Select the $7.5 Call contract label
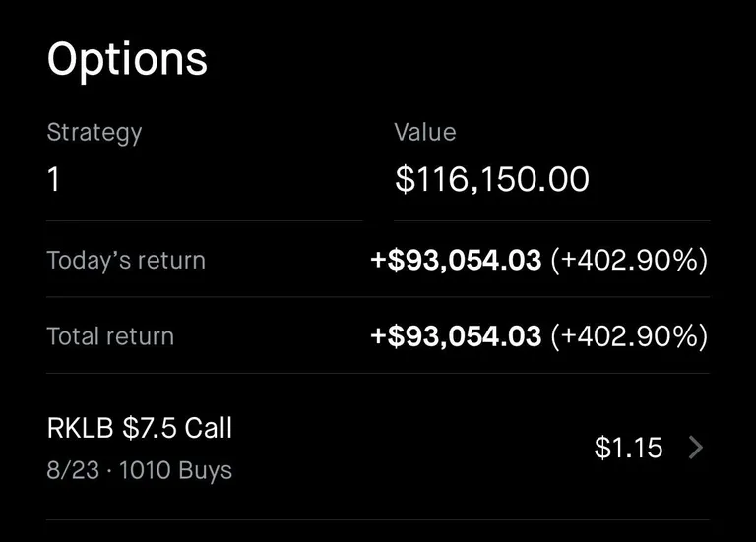Viewport: 756px width, 542px height. pos(177,428)
